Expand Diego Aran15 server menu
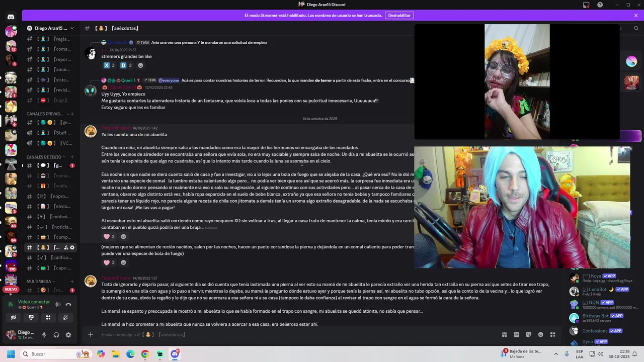Image resolution: width=644 pixels, height=362 pixels. (x=50, y=28)
